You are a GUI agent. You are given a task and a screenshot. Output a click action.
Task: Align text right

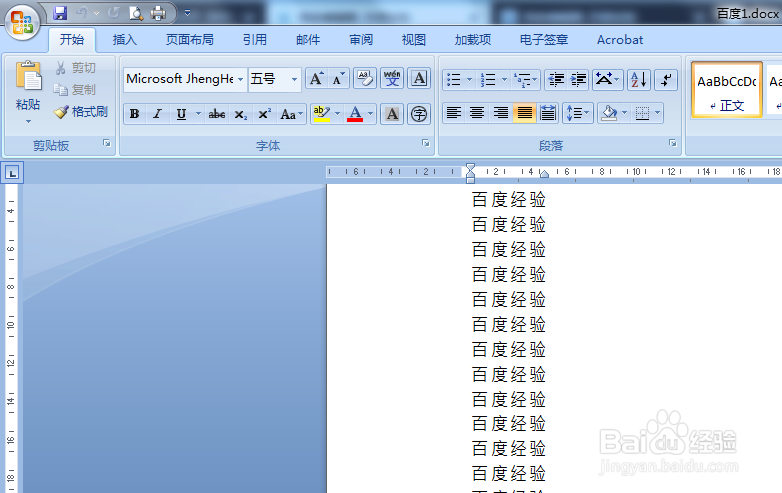[500, 114]
